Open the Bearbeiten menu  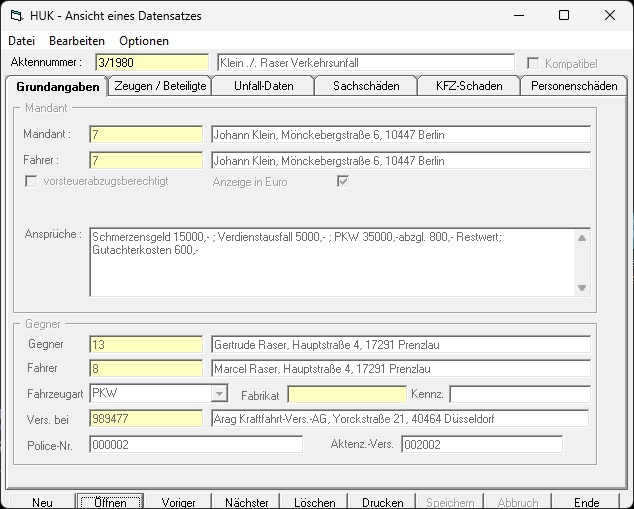[77, 41]
